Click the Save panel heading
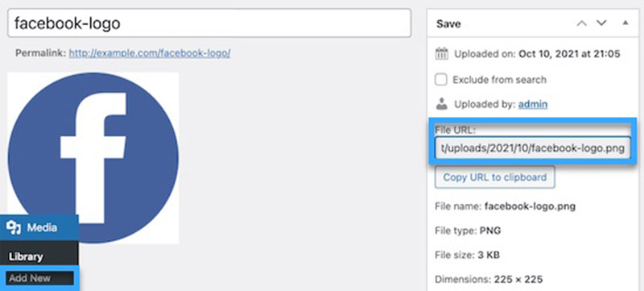Screen dimensions: 644x291 pyautogui.click(x=448, y=24)
